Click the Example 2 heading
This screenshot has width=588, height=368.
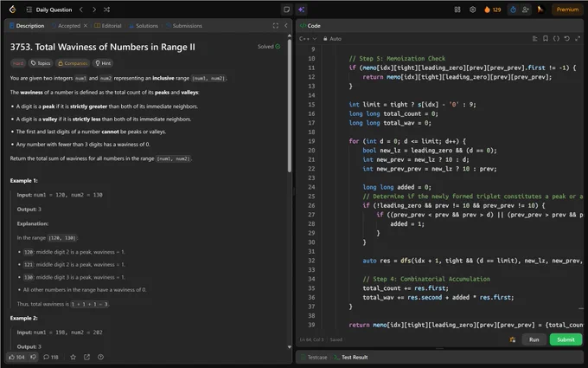[24, 318]
